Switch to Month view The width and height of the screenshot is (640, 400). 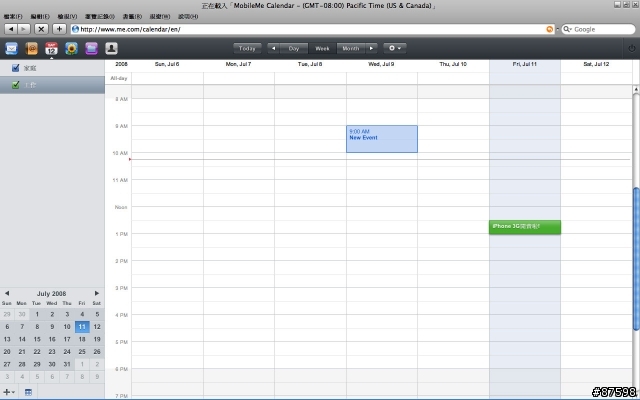(x=350, y=47)
